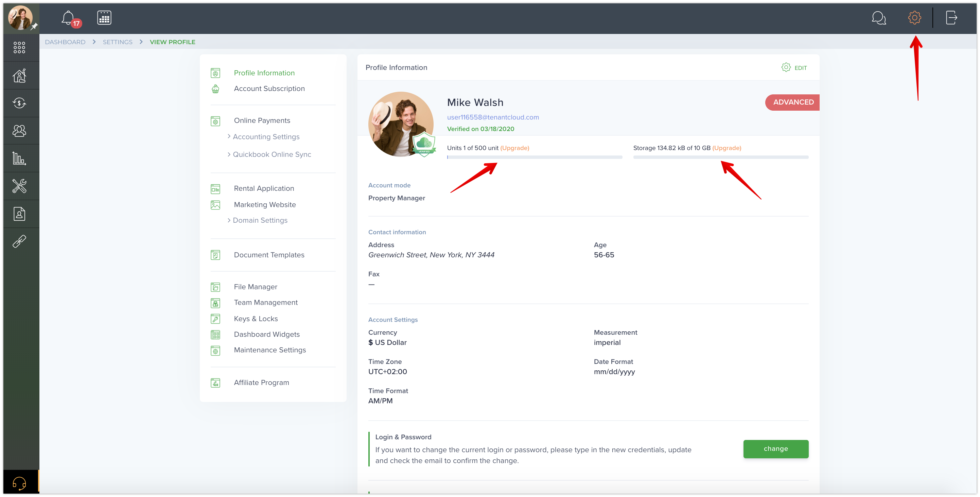The height and width of the screenshot is (497, 980).
Task: Click the VIEW PROFILE breadcrumb
Action: 172,42
